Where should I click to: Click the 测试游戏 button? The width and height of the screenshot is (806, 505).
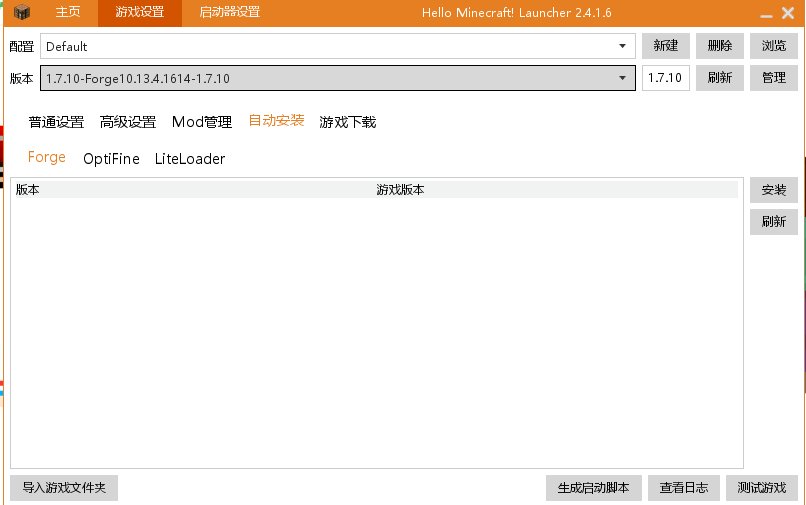762,488
